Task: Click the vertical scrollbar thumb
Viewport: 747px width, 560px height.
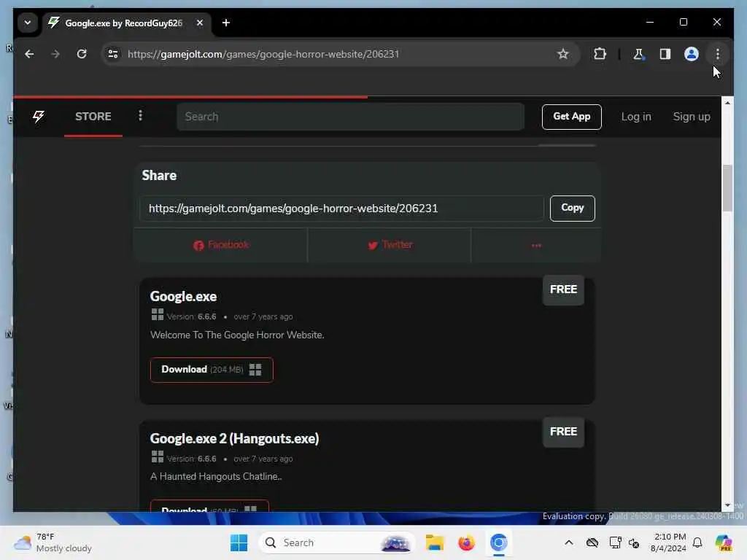Action: tap(727, 187)
